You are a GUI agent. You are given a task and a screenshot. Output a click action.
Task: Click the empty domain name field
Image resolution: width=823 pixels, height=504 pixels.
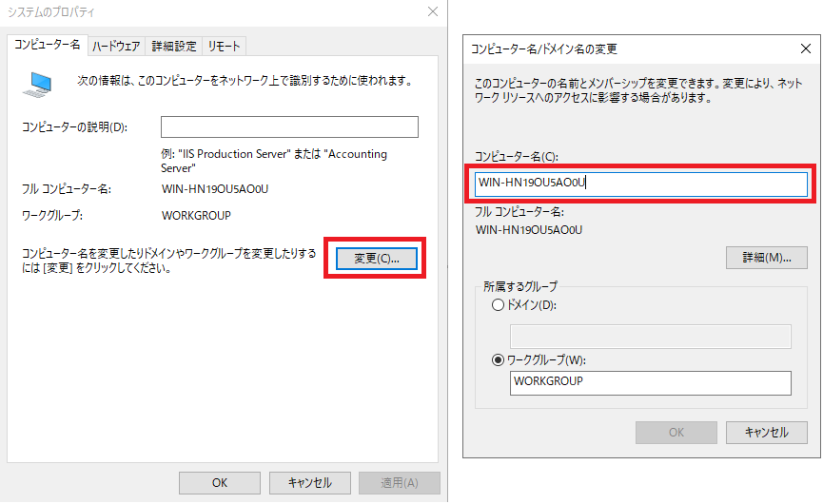(x=651, y=337)
